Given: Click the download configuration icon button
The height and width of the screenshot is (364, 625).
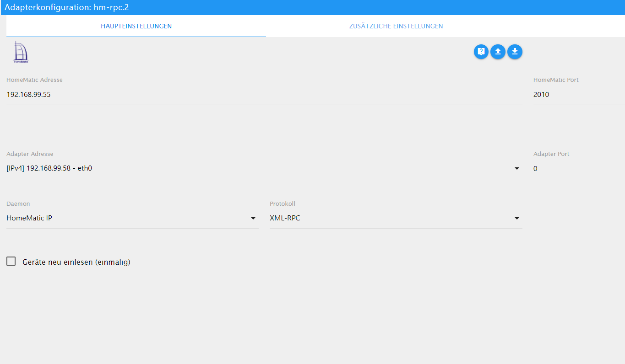Looking at the screenshot, I should click(515, 52).
